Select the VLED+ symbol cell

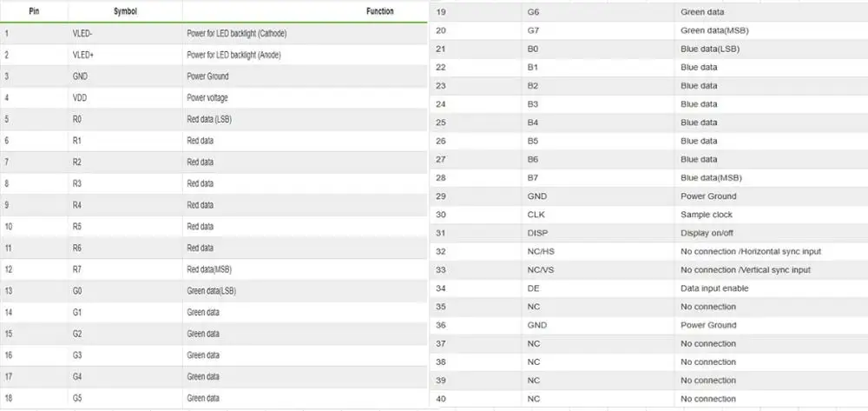[85, 55]
